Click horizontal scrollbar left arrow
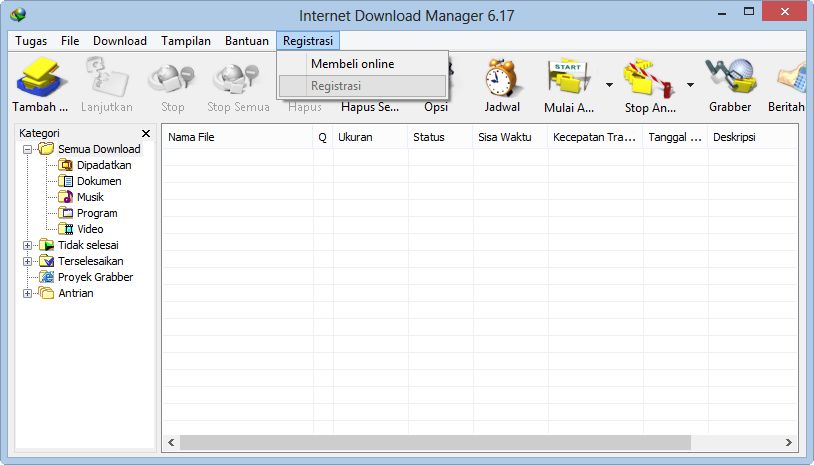 (x=171, y=442)
